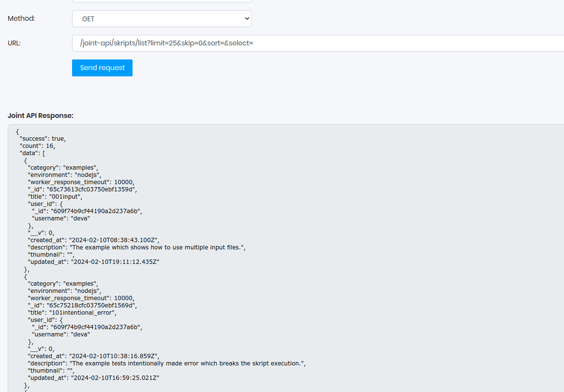The width and height of the screenshot is (564, 392).
Task: Click the created_at 2024-02-10T10:38:16.859Z line
Action: 93,356
